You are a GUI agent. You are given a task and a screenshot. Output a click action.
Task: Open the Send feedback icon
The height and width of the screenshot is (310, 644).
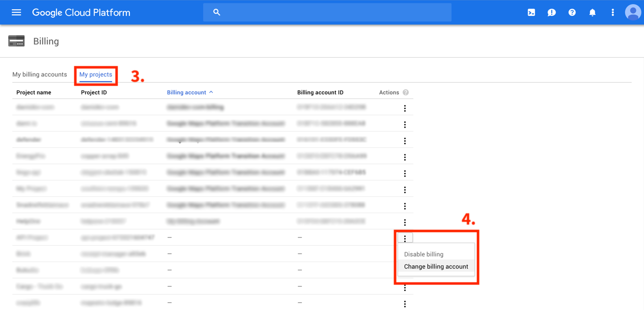(x=551, y=12)
